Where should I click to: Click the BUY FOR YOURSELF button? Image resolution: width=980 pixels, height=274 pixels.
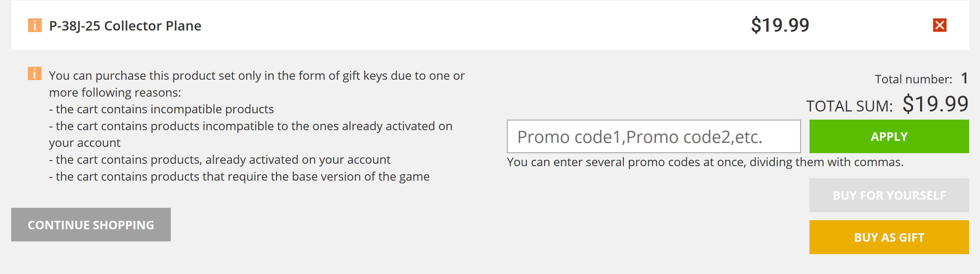[889, 195]
